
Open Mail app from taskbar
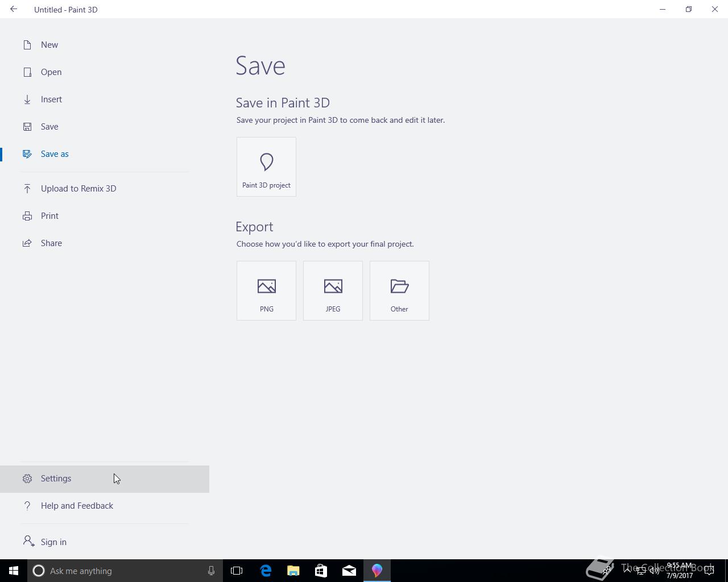[x=349, y=571]
